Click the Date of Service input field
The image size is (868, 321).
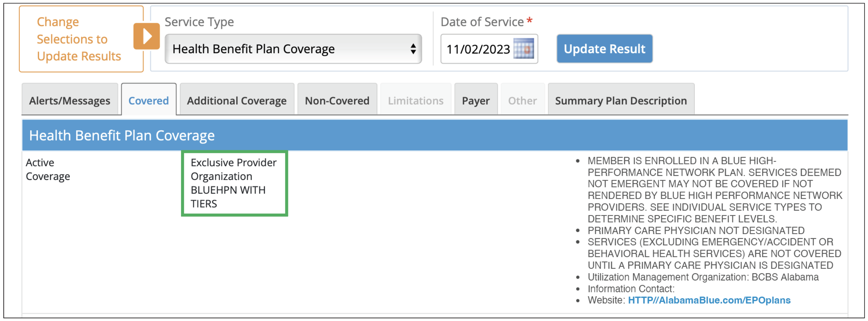[478, 49]
